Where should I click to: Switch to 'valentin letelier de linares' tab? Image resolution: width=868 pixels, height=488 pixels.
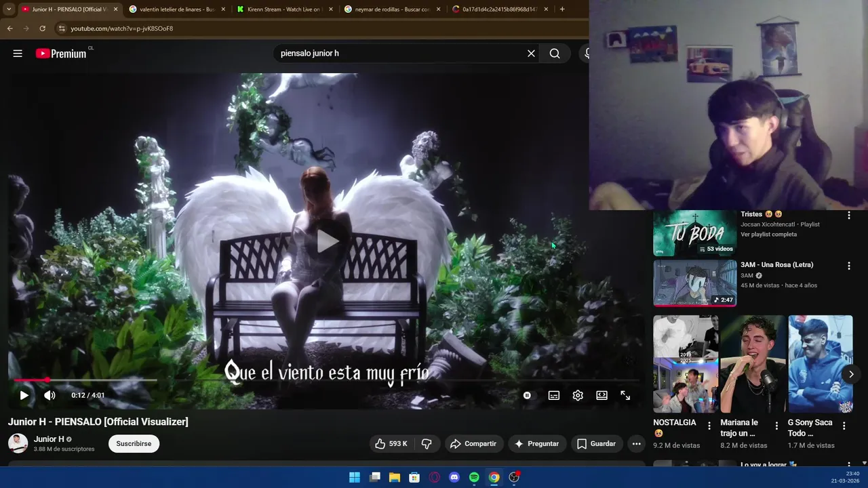(x=176, y=9)
